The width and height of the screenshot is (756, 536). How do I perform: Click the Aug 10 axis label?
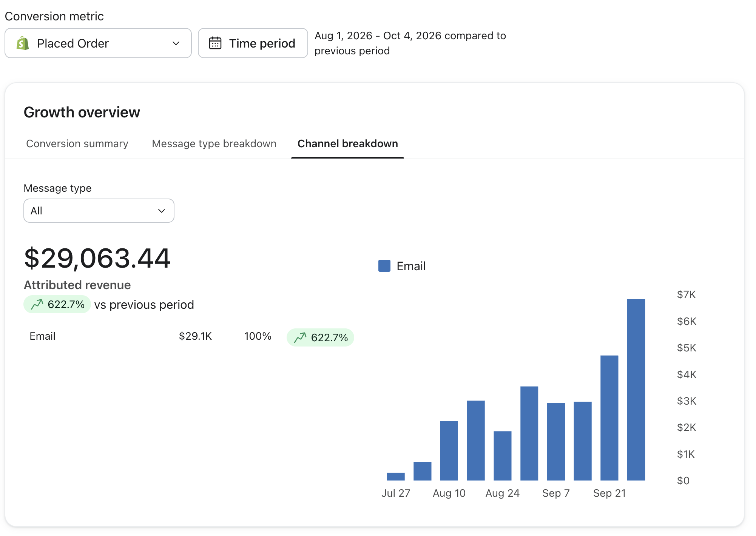tap(449, 493)
